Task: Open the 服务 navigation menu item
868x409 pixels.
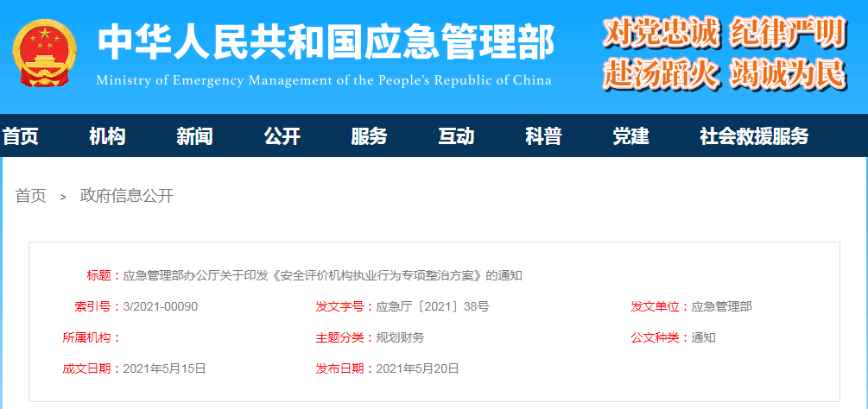Action: 369,136
